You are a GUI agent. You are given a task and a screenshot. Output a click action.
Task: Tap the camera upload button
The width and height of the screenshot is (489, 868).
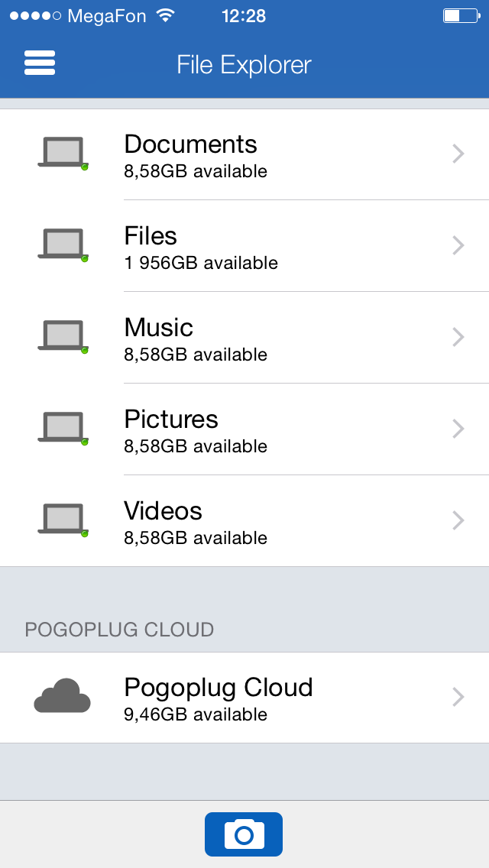pyautogui.click(x=244, y=834)
